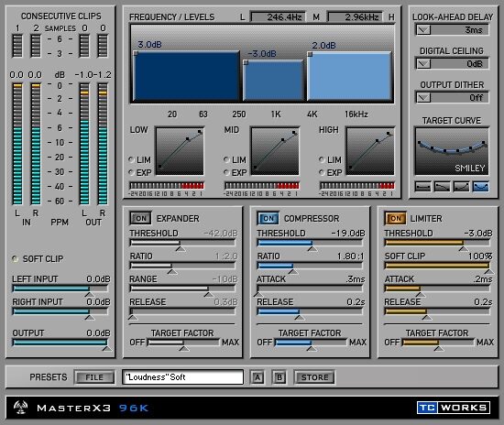Click the STORE preset button

tap(314, 377)
